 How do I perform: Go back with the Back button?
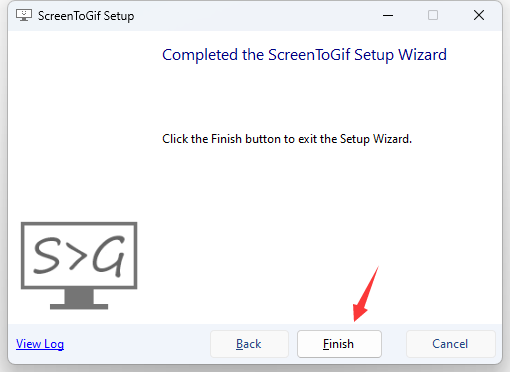click(x=249, y=344)
